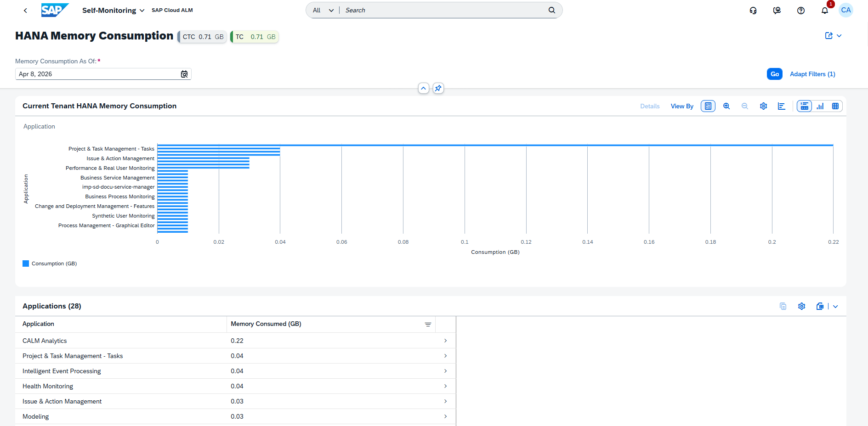
Task: Pin the filter header bar
Action: 438,88
